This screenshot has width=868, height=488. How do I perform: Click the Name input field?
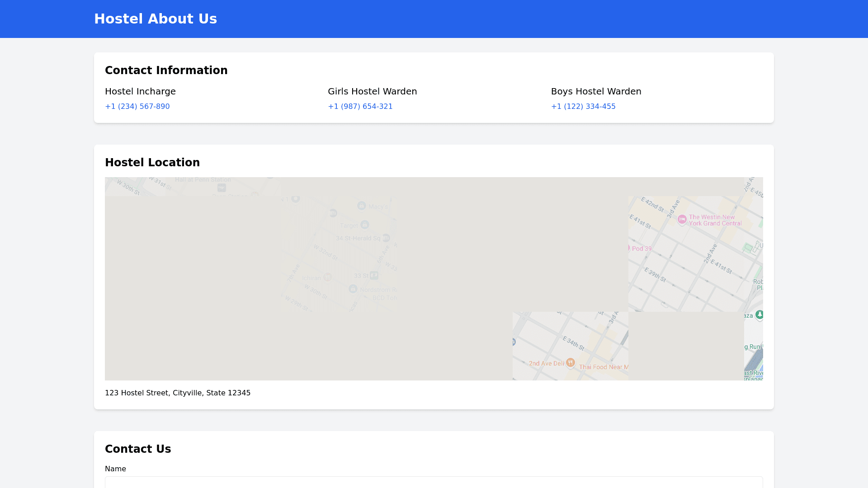tap(434, 482)
